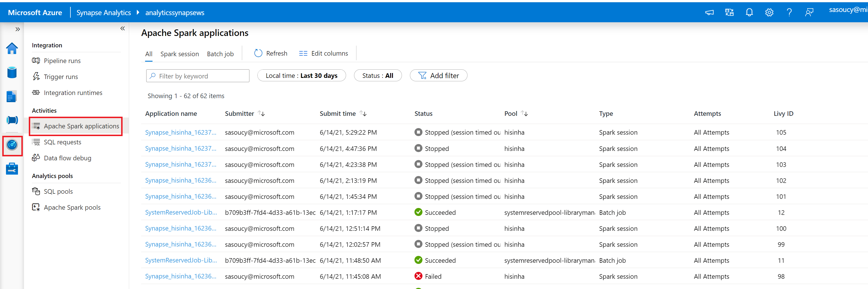
Task: Click the Stopped status icon for Livy ID 100
Action: pyautogui.click(x=418, y=228)
